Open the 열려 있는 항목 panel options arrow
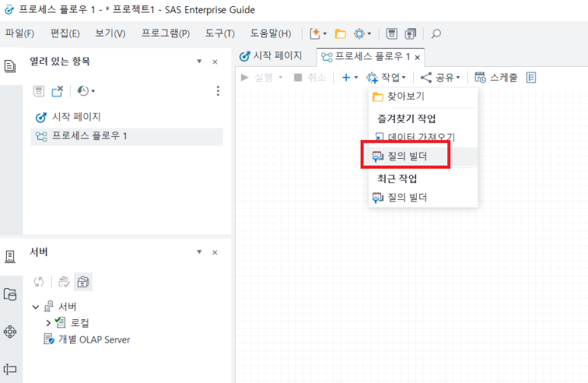This screenshot has width=588, height=383. coord(199,62)
